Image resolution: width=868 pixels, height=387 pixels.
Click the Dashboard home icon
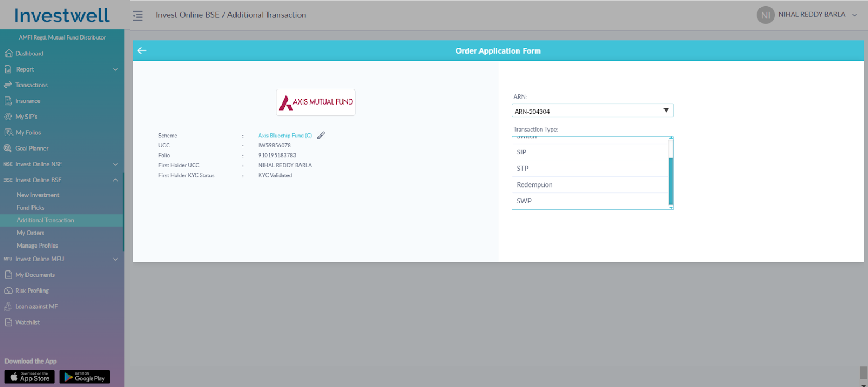tap(9, 54)
